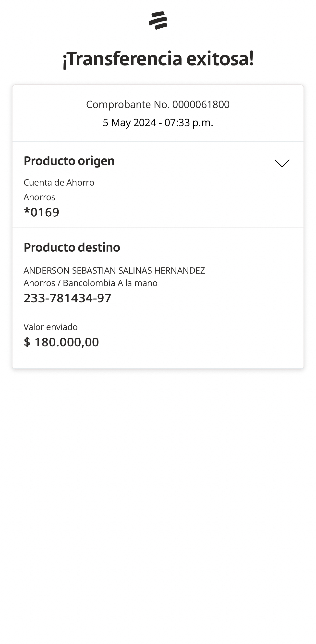This screenshot has width=316, height=644.
Task: Select the Comprobante No. 0000061800 text
Action: click(158, 104)
